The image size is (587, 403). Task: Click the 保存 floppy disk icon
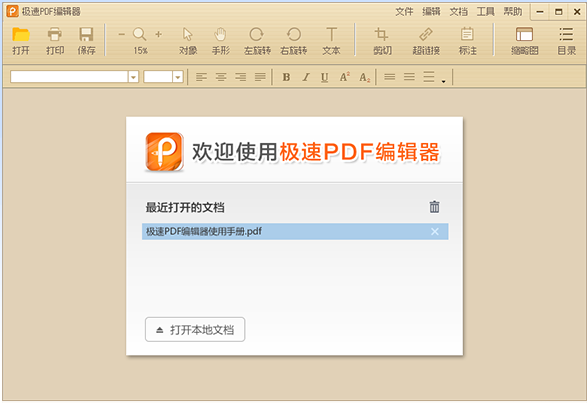(x=86, y=34)
